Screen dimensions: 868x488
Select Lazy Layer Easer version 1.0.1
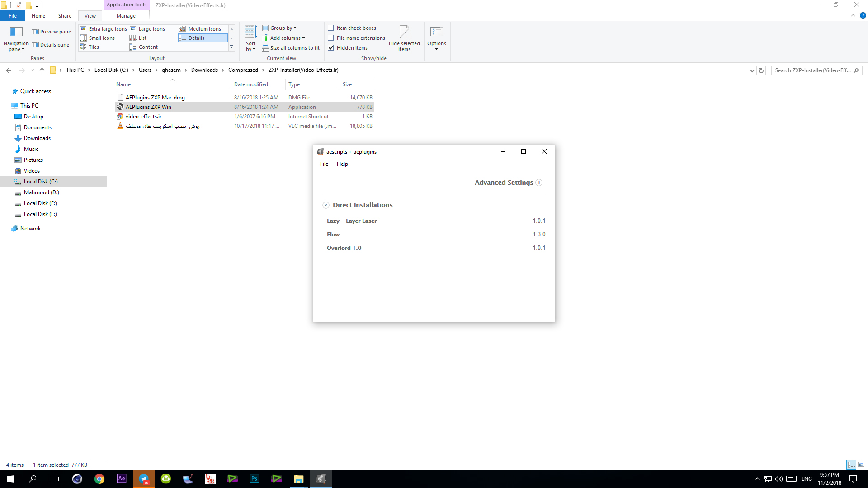pos(352,221)
